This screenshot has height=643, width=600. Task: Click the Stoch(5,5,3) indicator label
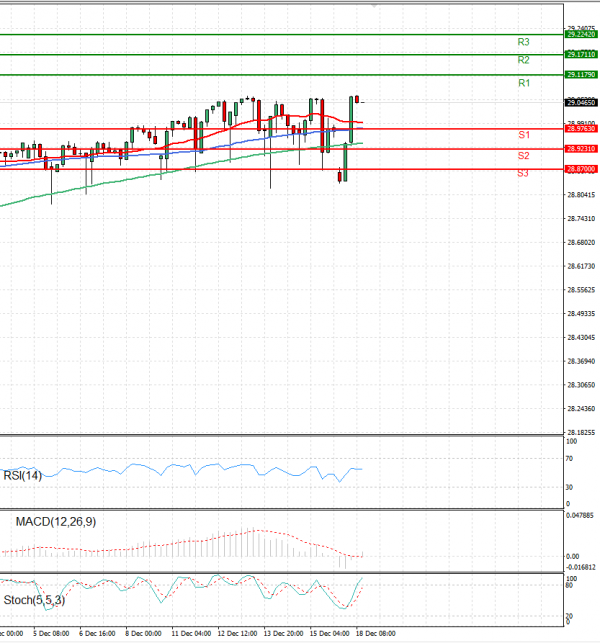coord(34,600)
